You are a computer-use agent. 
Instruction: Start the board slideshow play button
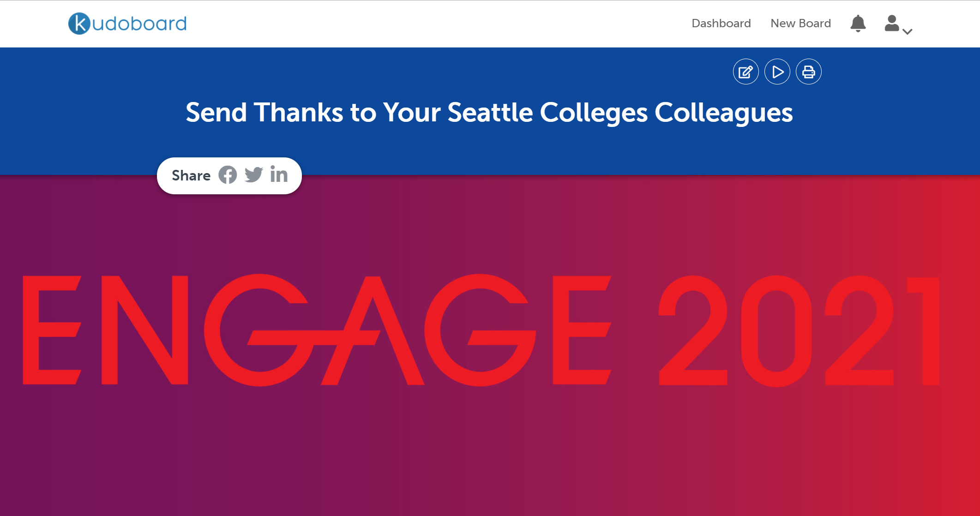777,72
